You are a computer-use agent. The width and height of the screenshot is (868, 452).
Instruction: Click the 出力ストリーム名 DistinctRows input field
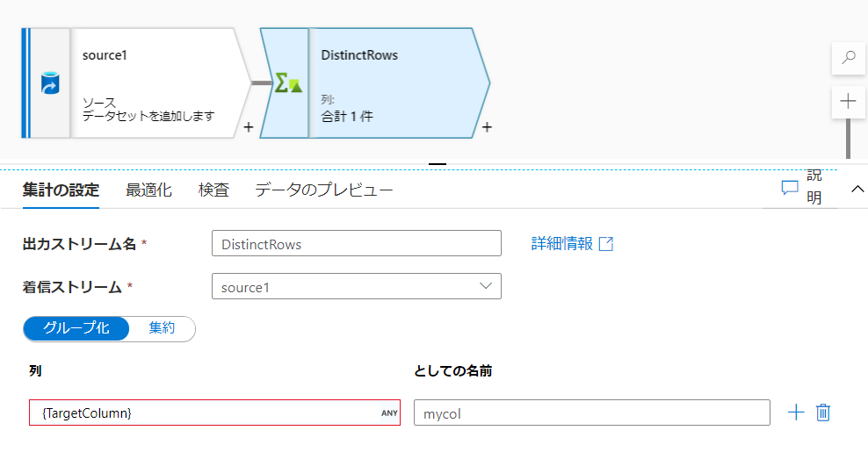(357, 243)
